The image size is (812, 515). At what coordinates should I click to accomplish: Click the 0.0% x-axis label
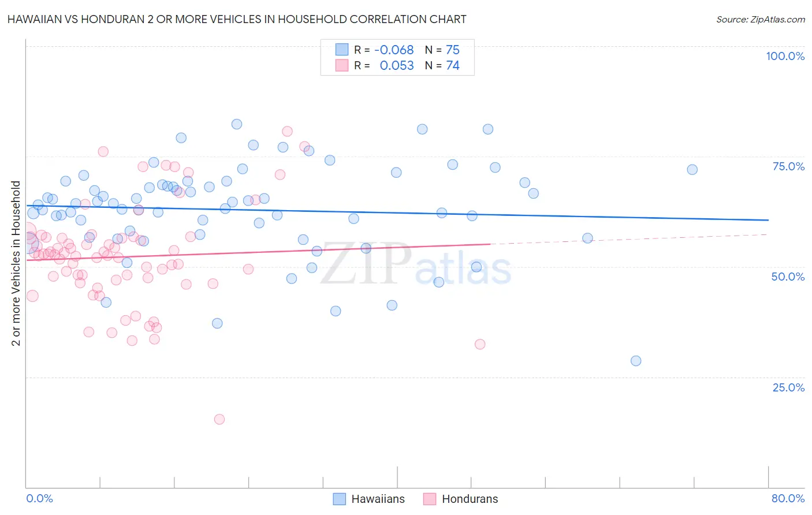click(x=39, y=498)
